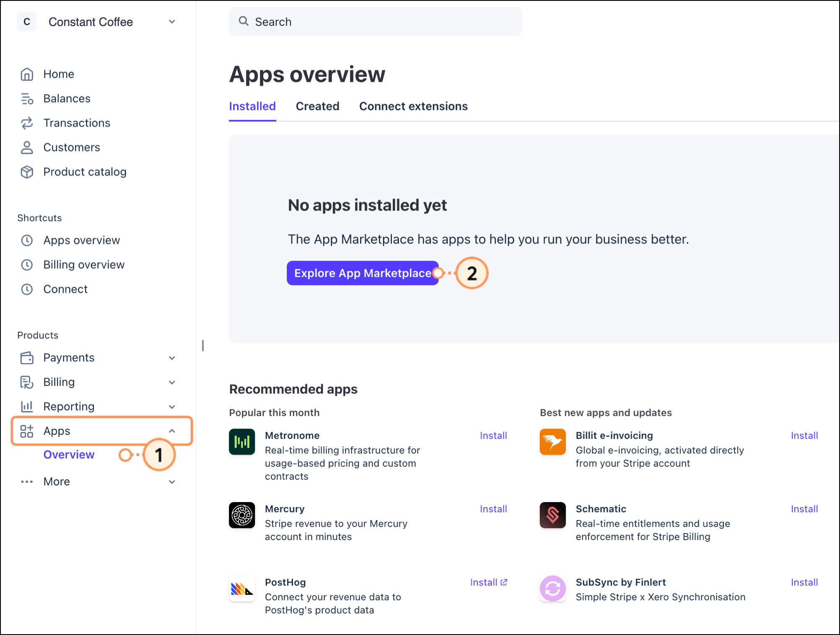Open the Constant Coffee account switcher dropdown
The width and height of the screenshot is (840, 635).
[x=172, y=22]
